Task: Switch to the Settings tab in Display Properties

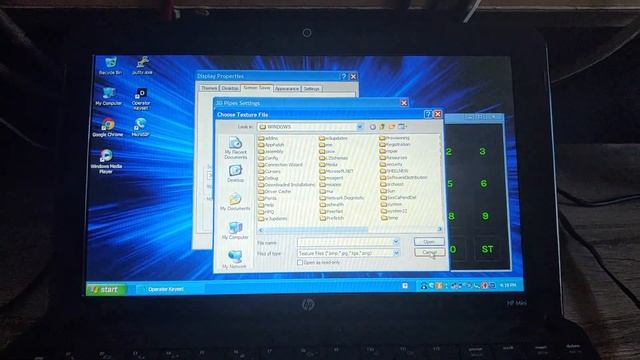Action: tap(311, 89)
